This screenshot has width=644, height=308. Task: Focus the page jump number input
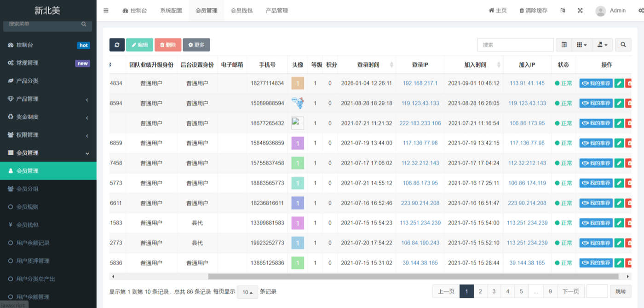[597, 291]
